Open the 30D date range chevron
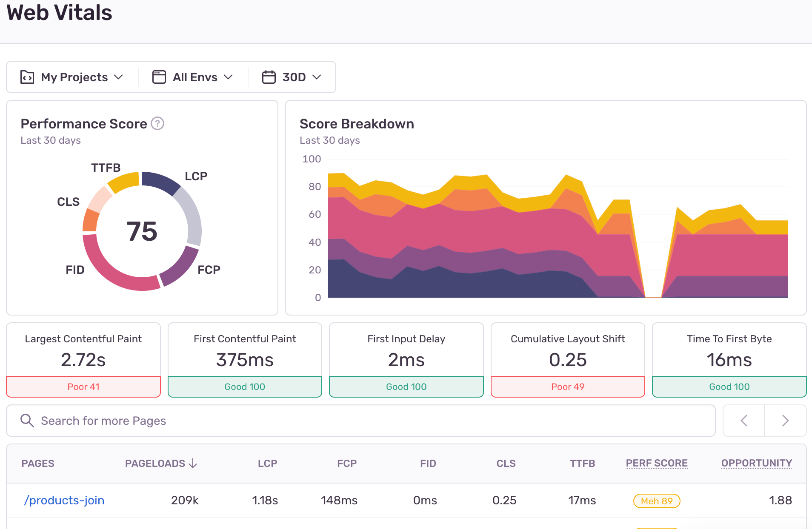This screenshot has height=529, width=812. [x=317, y=77]
